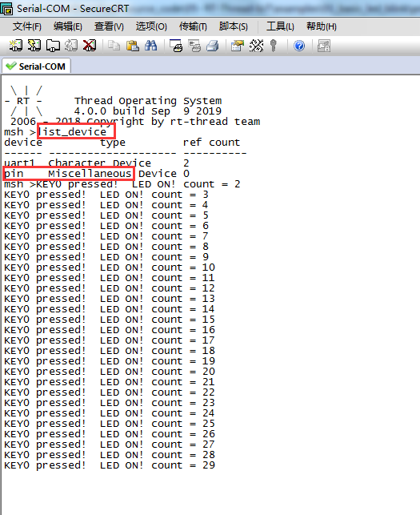Click the terminal line showing count = 29
The width and height of the screenshot is (420, 515).
tap(110, 465)
